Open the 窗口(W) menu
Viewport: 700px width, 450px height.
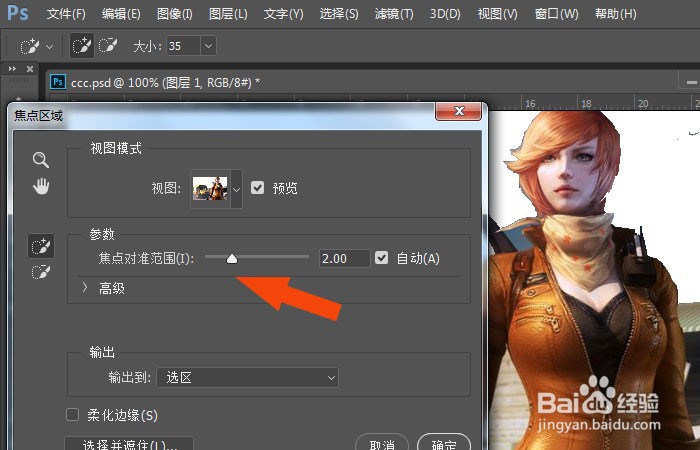pyautogui.click(x=556, y=14)
